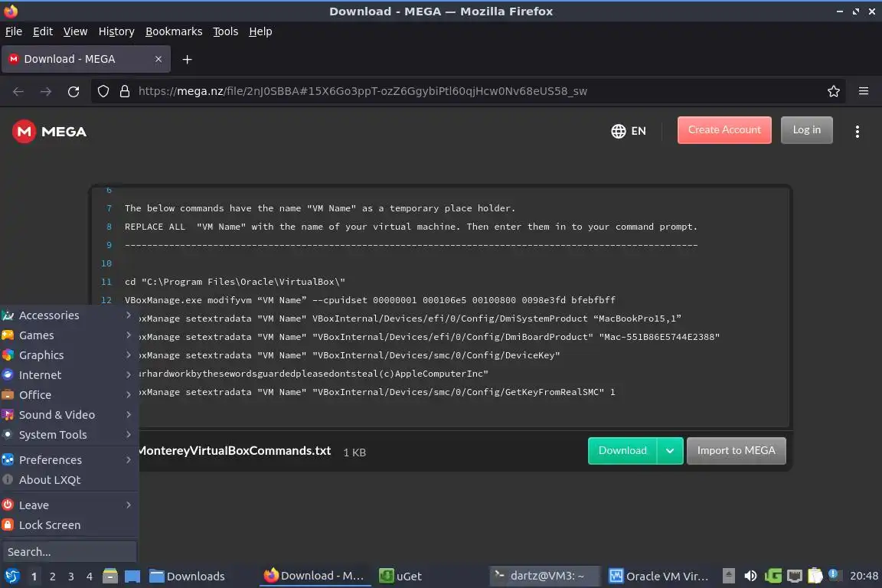Go forward one page

[x=46, y=91]
